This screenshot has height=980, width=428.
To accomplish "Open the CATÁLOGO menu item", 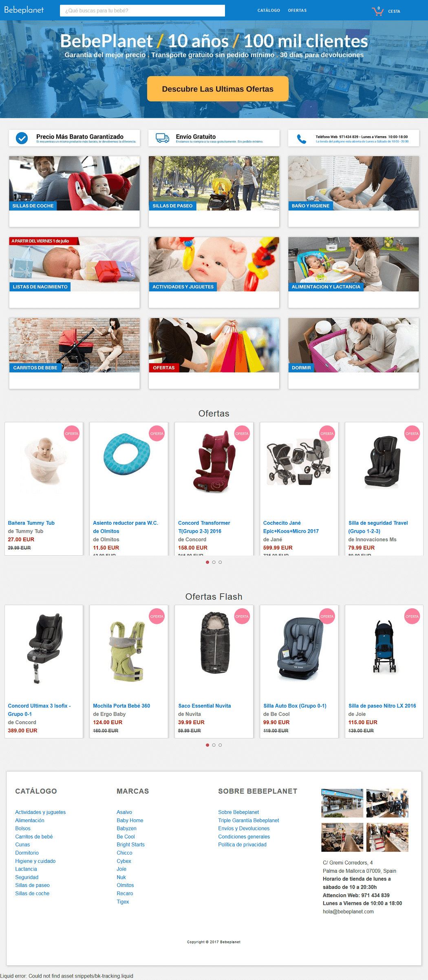I will (x=269, y=10).
